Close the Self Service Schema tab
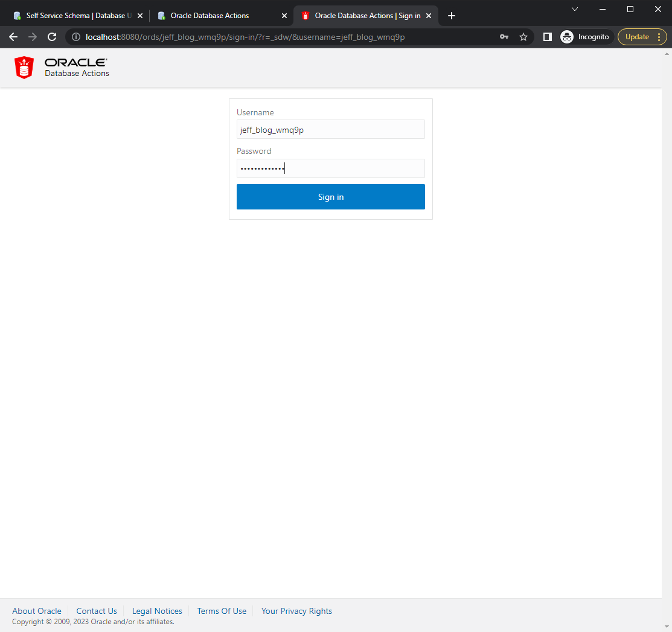The width and height of the screenshot is (672, 632). [x=139, y=16]
